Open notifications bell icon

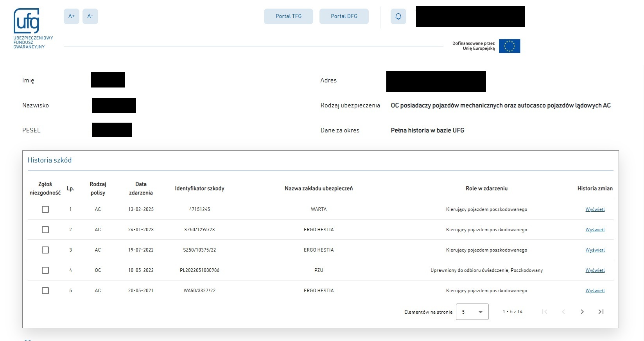pos(398,16)
